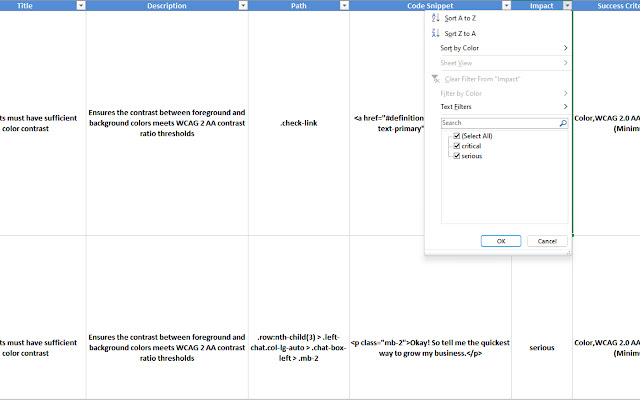Select the .check-link Path cell
The image size is (640, 400).
coord(299,124)
